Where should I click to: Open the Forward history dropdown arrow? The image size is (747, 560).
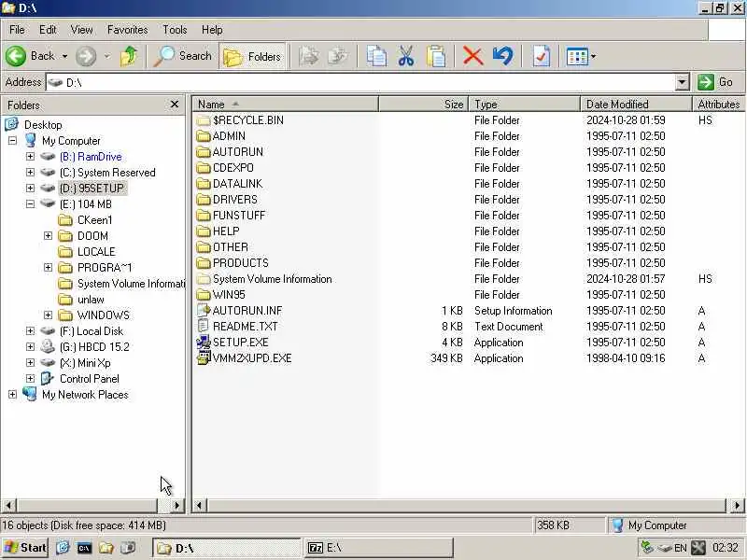coord(107,56)
